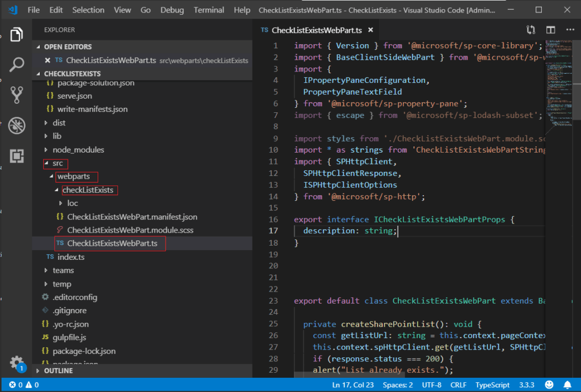
Task: Open the Edit menu
Action: (56, 10)
